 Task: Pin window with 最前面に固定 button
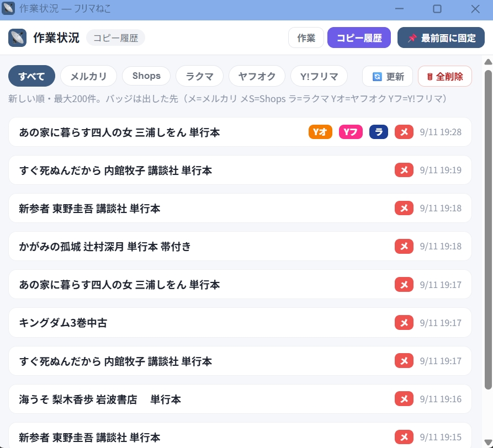(x=441, y=38)
